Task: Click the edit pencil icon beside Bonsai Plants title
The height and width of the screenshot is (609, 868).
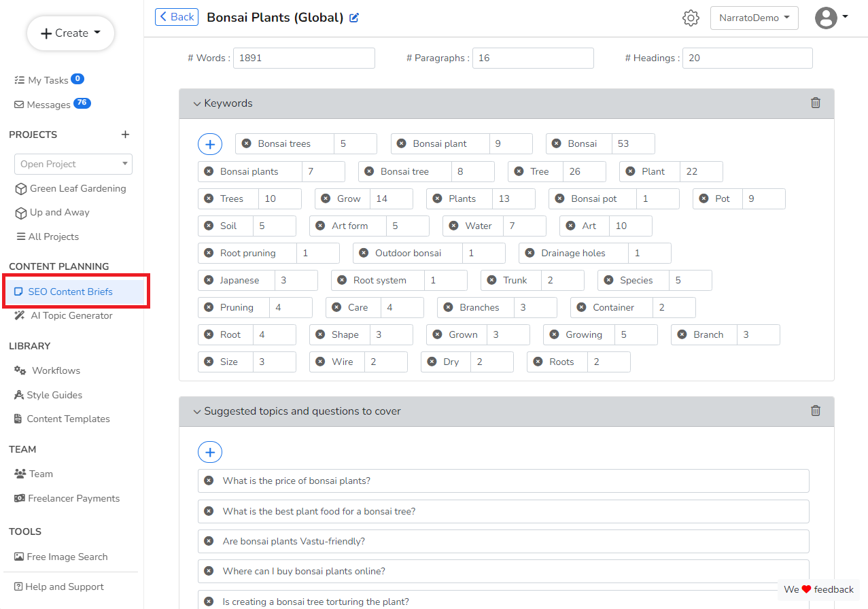Action: pos(354,18)
